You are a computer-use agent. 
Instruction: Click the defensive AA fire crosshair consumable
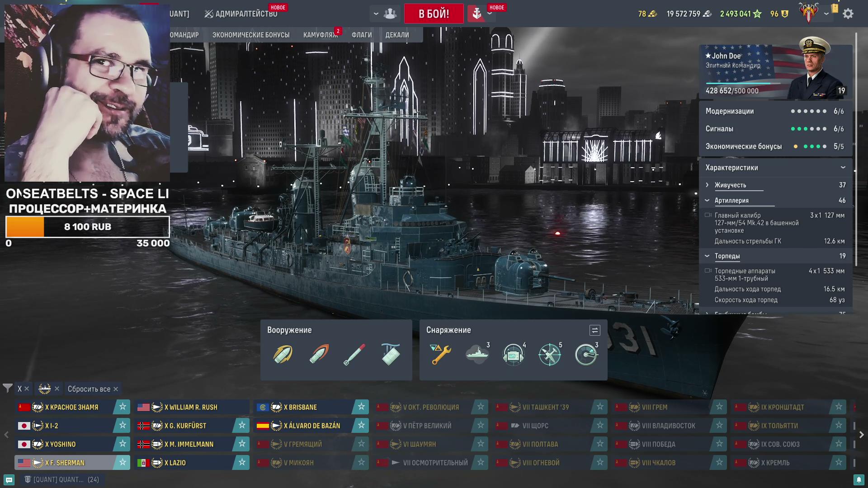pos(550,354)
